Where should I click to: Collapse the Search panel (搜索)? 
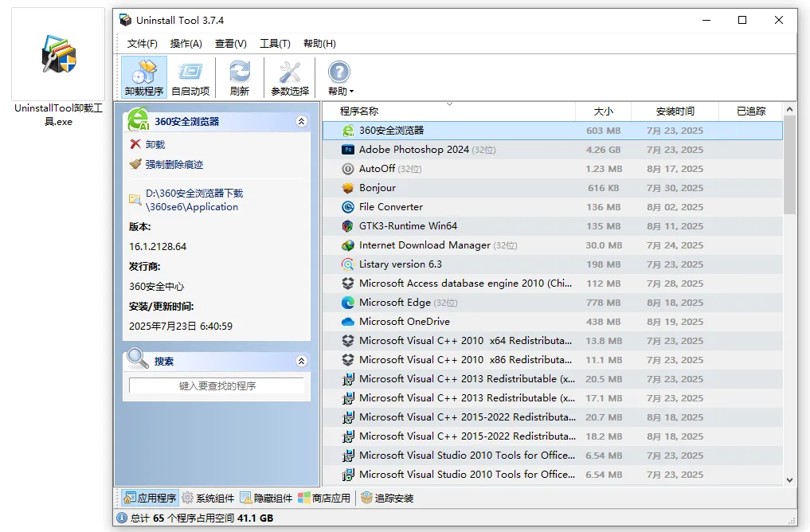(301, 362)
